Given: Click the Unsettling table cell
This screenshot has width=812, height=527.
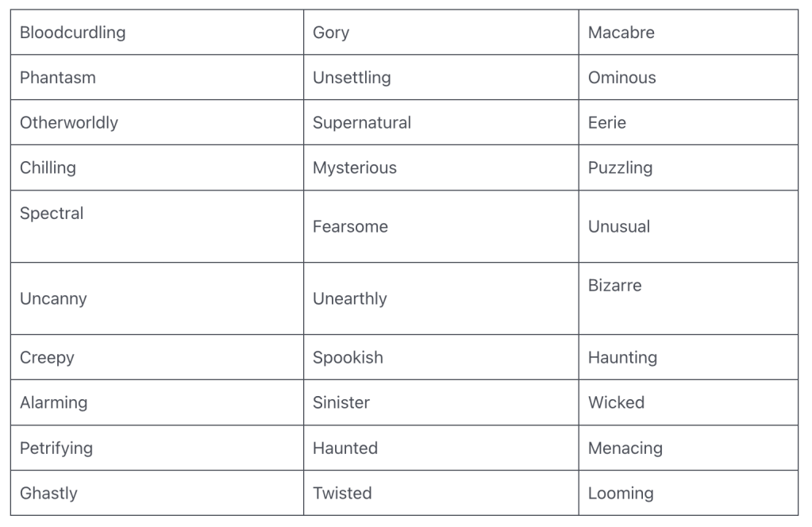Looking at the screenshot, I should (x=352, y=78).
